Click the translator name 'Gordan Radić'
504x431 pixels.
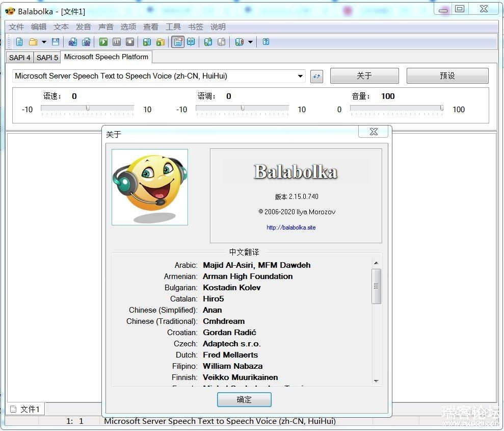click(229, 333)
